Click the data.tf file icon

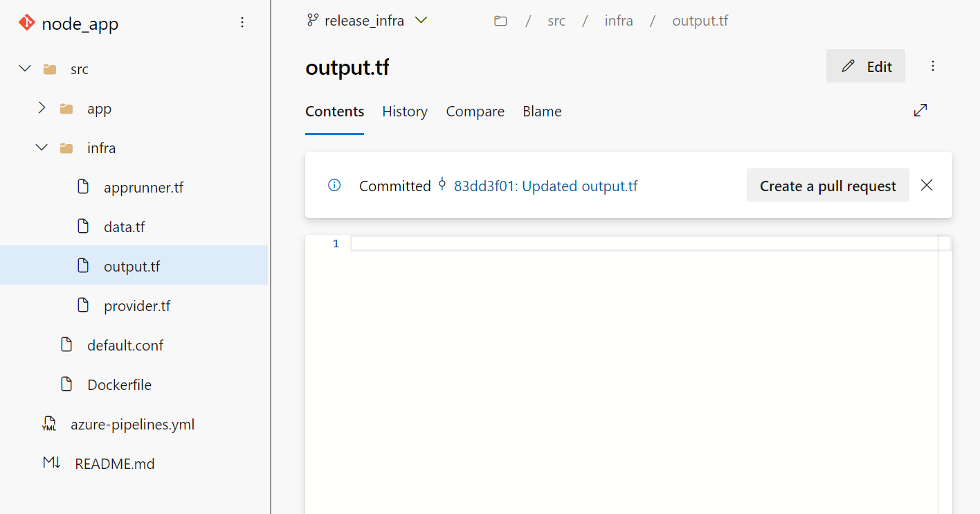tap(83, 226)
